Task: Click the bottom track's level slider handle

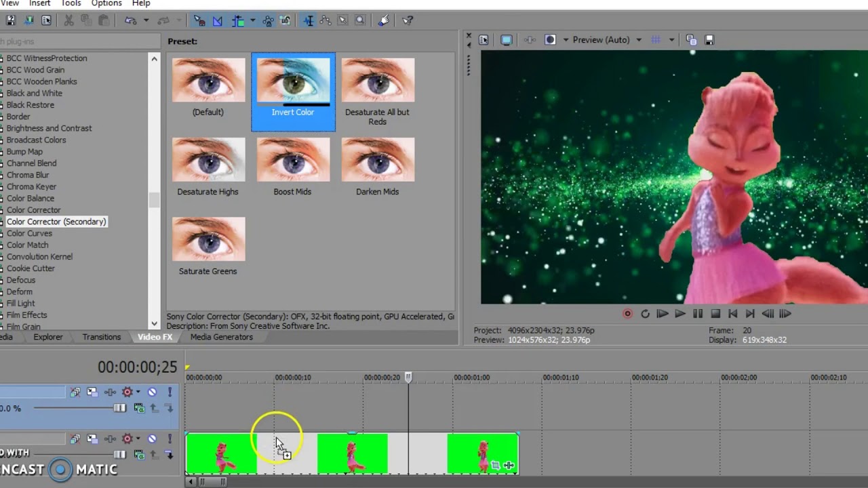Action: pyautogui.click(x=120, y=455)
